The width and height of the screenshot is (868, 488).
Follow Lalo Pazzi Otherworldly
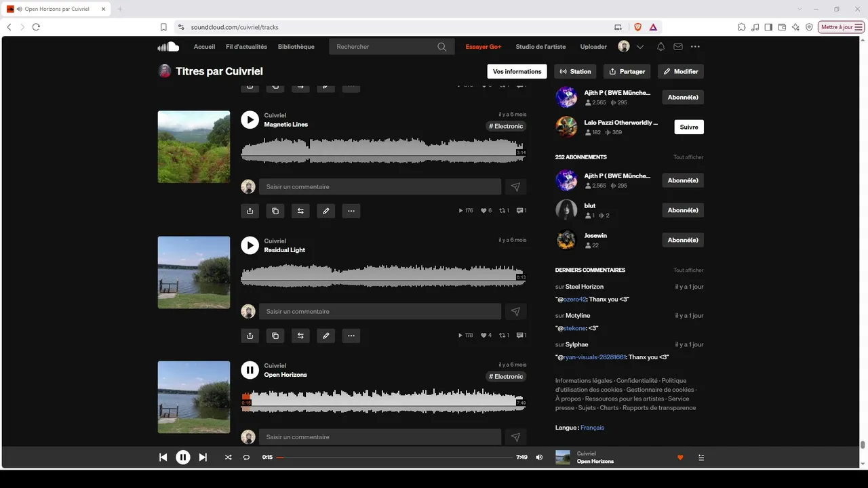click(689, 127)
